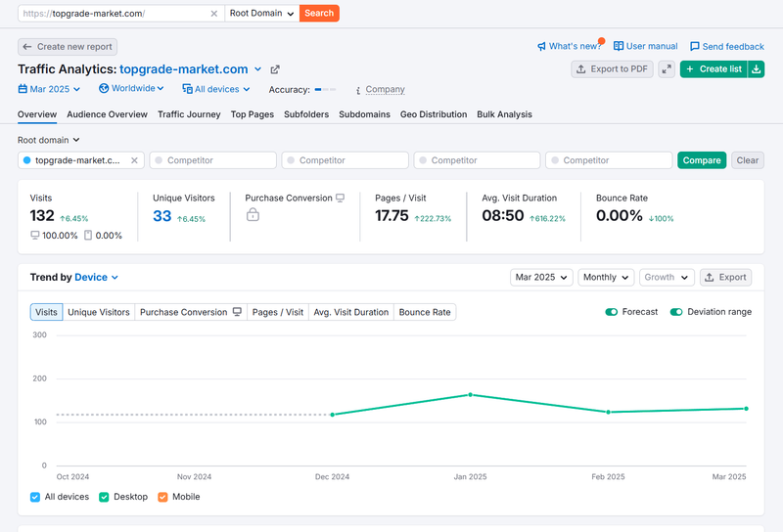Open the Bulk Analysis tab
The image size is (783, 532).
(504, 114)
